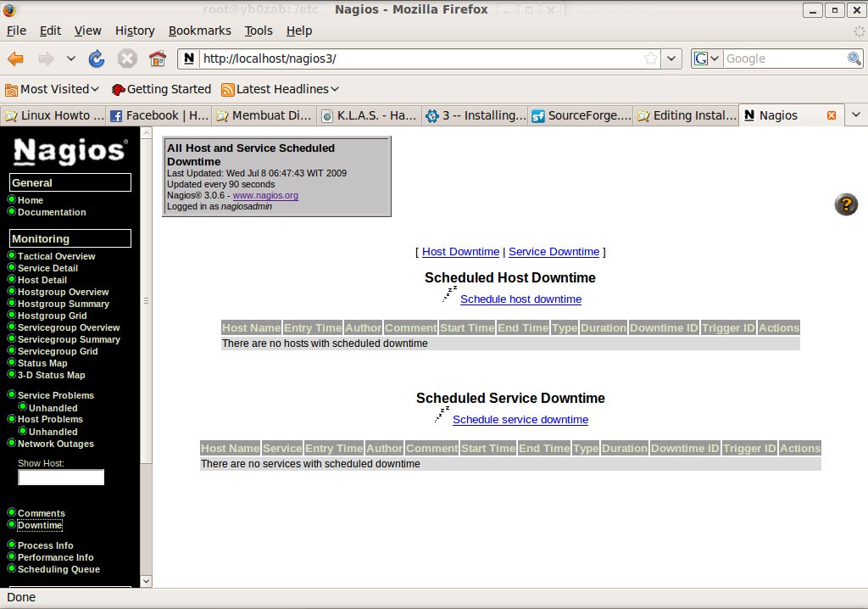Go back using the Back arrow
Image resolution: width=868 pixels, height=609 pixels.
[x=16, y=59]
